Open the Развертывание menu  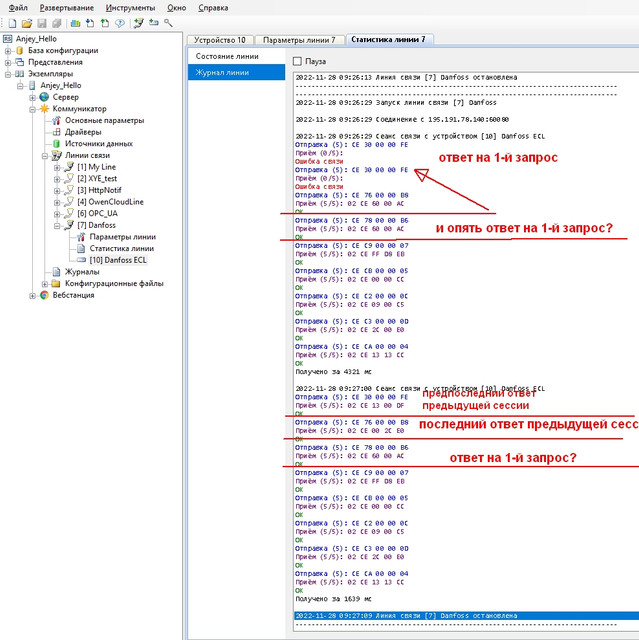tap(67, 8)
